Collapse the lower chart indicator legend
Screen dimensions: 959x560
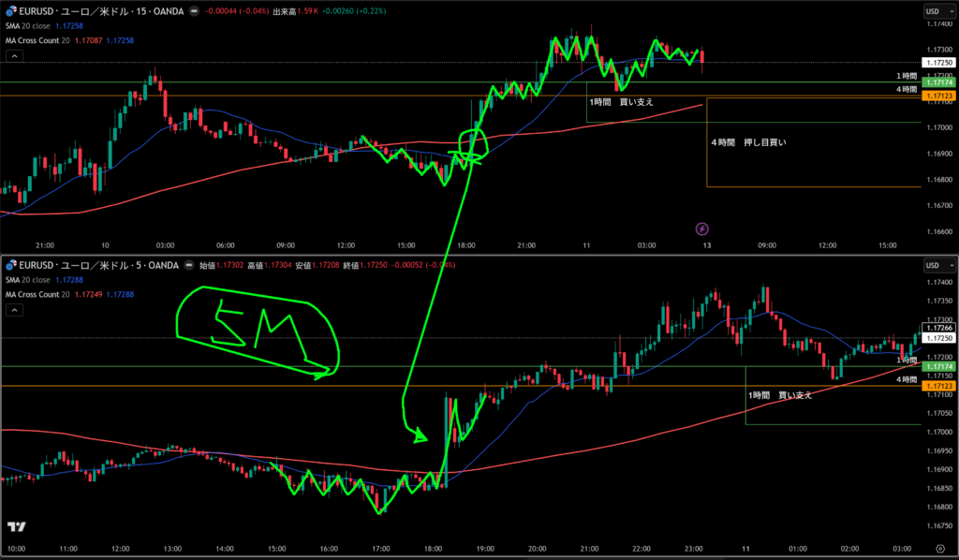(14, 309)
